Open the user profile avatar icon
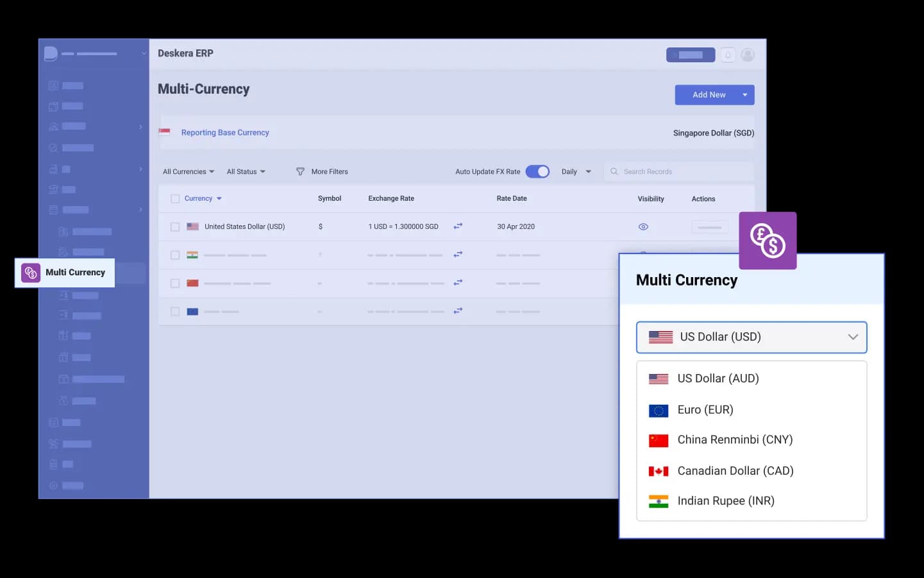The image size is (924, 578). tap(748, 55)
